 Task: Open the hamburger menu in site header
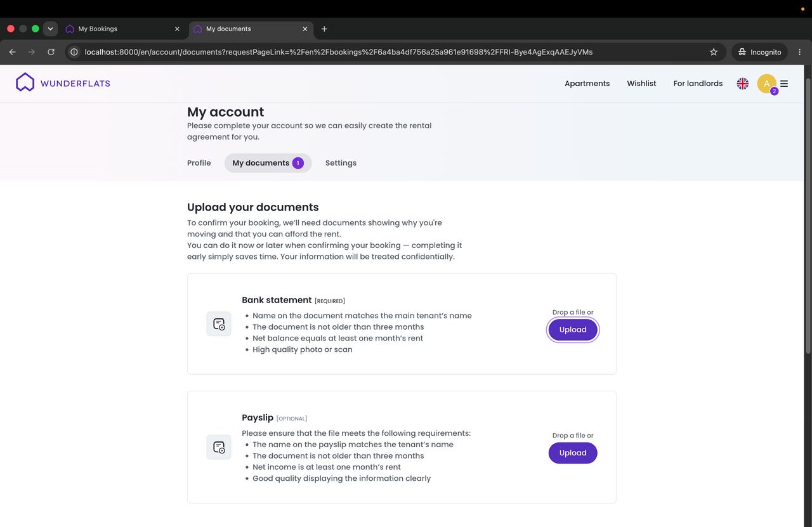tap(784, 84)
